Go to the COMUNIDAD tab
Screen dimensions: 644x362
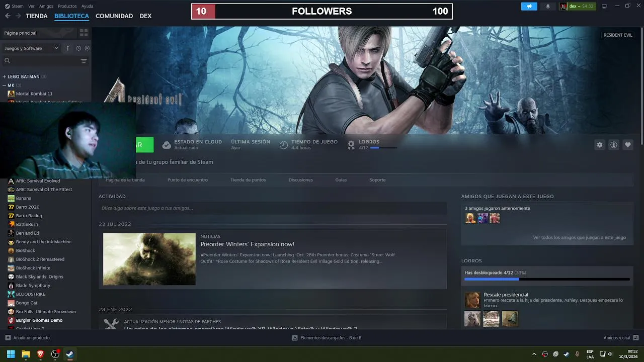(114, 16)
